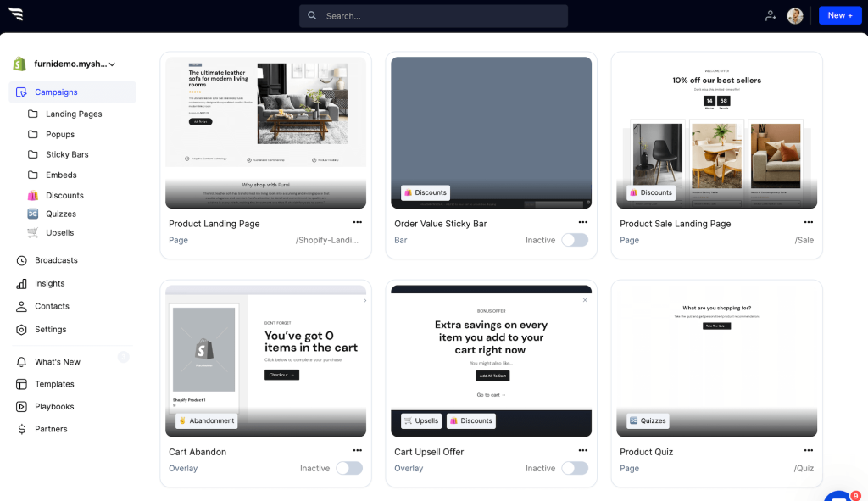The height and width of the screenshot is (501, 868).
Task: Click the invite user icon
Action: (x=771, y=16)
